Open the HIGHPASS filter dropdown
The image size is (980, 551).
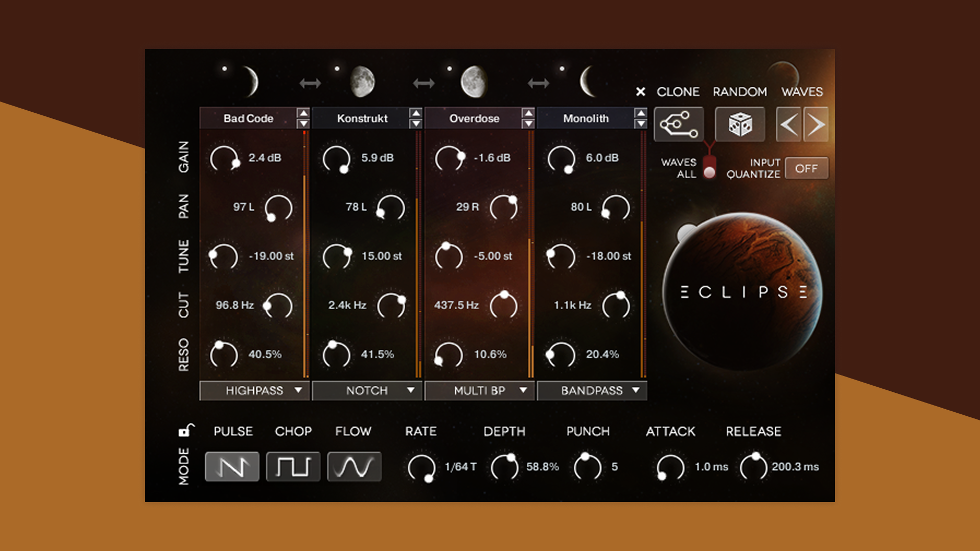[x=255, y=391]
